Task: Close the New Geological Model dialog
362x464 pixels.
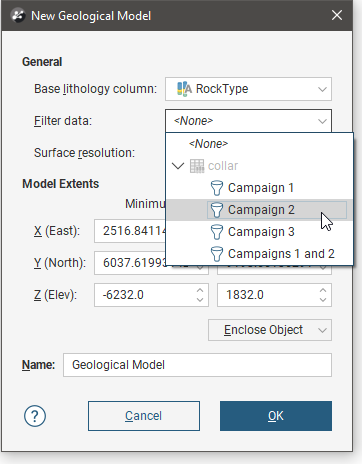Action: (337, 15)
